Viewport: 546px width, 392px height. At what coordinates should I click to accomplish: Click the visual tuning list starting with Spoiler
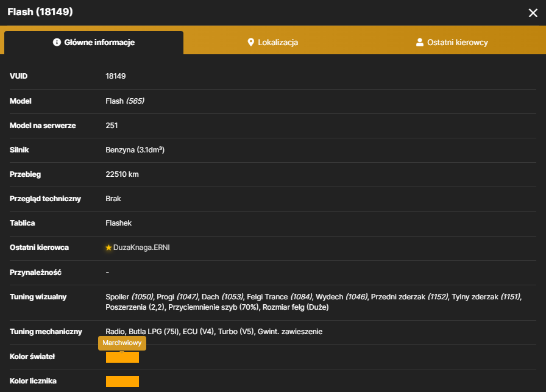click(x=314, y=302)
